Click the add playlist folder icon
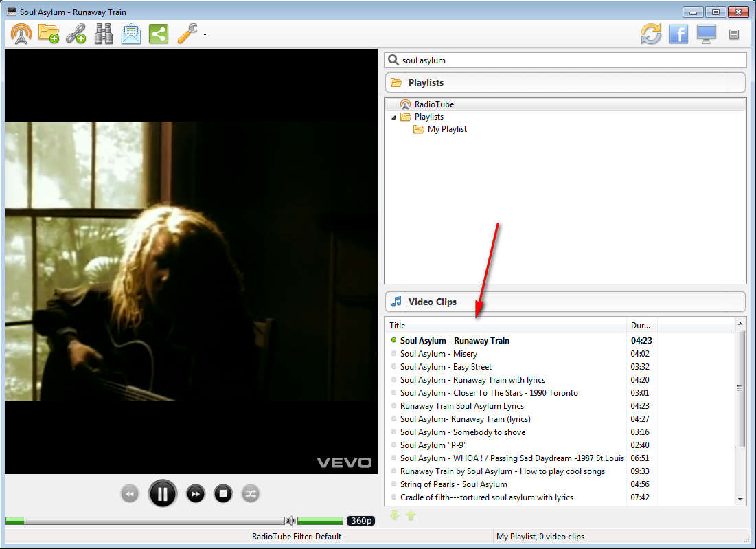The image size is (756, 549). [49, 34]
